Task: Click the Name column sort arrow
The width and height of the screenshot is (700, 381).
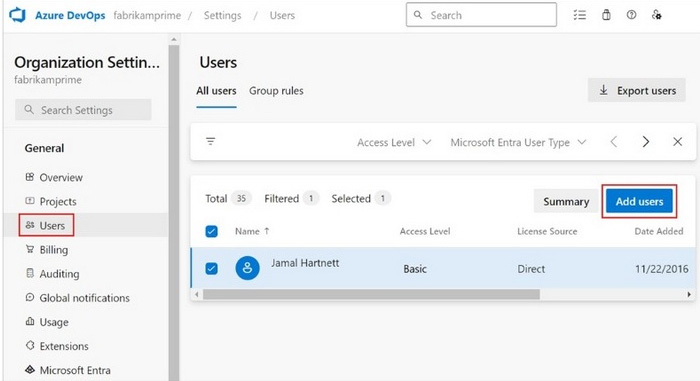Action: [x=267, y=231]
